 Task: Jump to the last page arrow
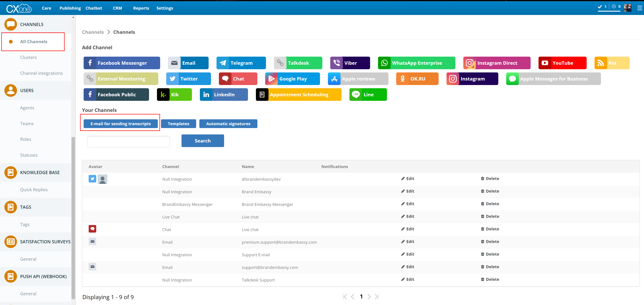click(x=377, y=296)
